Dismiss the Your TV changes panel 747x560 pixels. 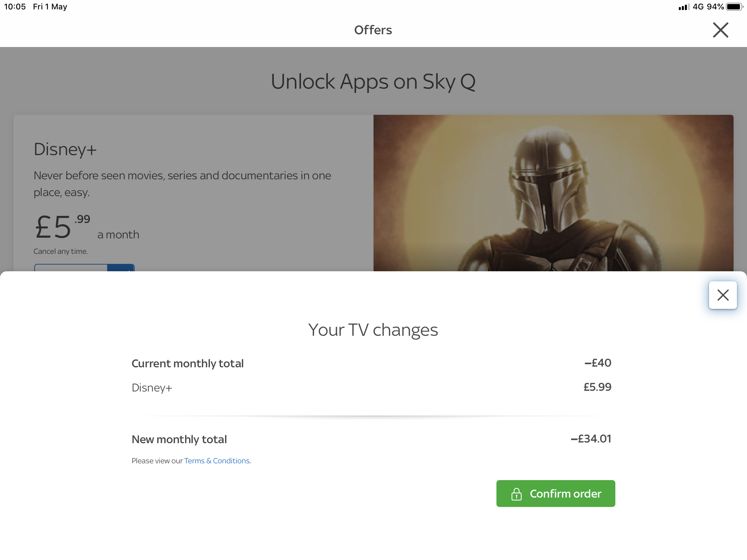tap(722, 295)
